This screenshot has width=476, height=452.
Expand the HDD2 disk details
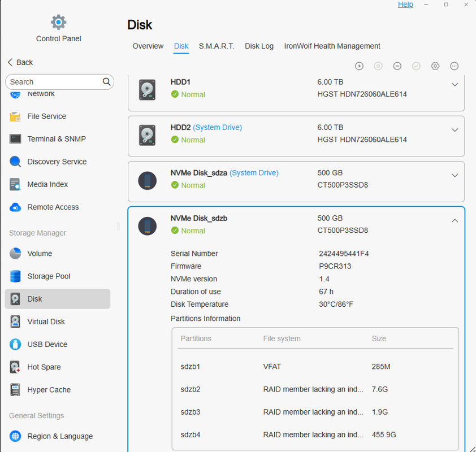[x=455, y=130]
